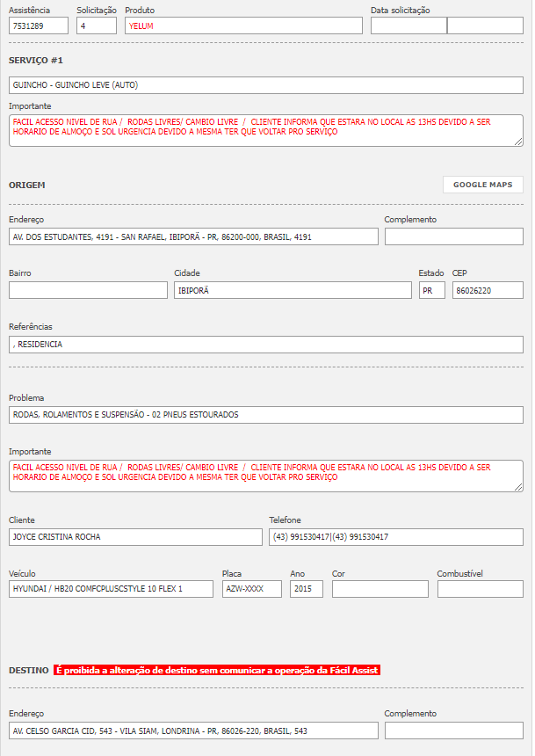Click the Ano field showing 2015

click(x=307, y=589)
